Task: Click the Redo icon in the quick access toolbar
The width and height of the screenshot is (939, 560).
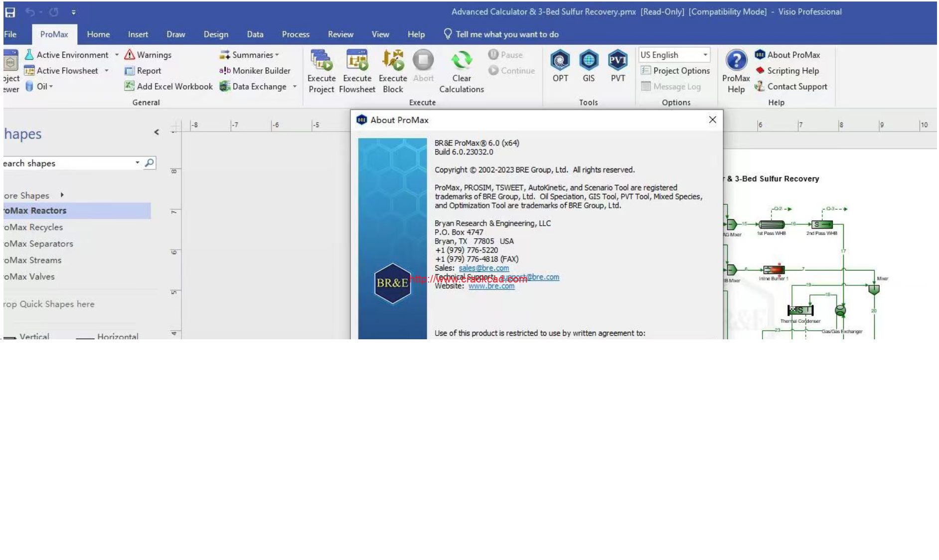Action: [54, 12]
